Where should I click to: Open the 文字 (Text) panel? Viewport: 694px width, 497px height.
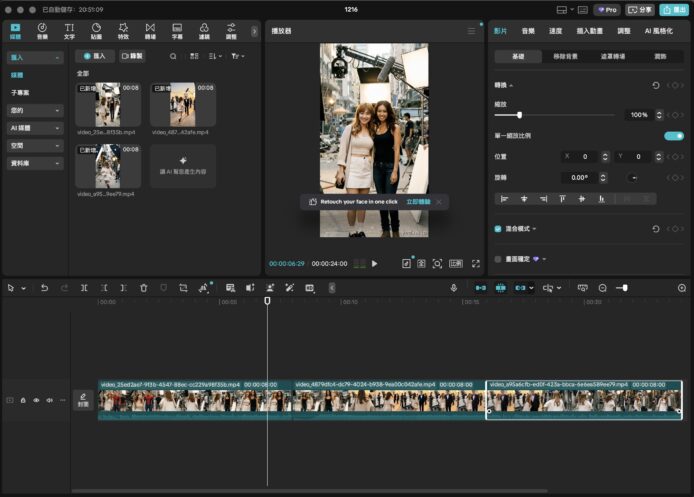tap(69, 31)
